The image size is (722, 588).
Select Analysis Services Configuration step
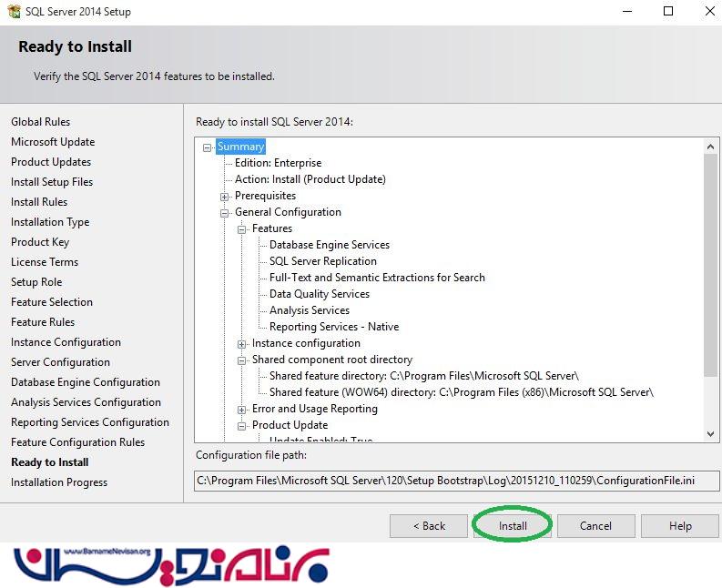pos(86,402)
